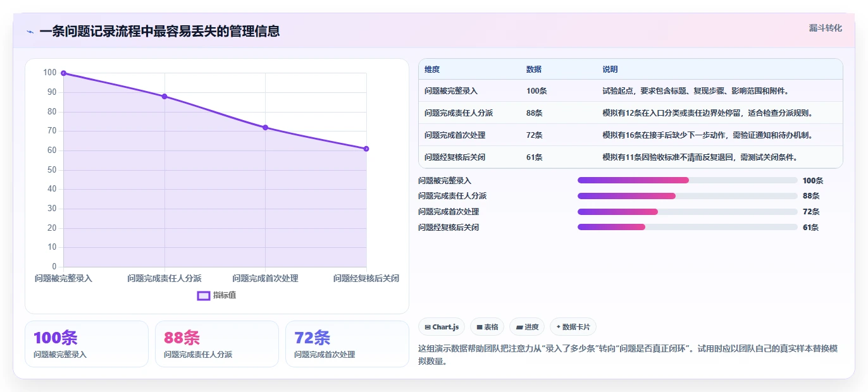Image resolution: width=868 pixels, height=392 pixels.
Task: Click the description starting 模拟有11条
Action: pos(700,157)
